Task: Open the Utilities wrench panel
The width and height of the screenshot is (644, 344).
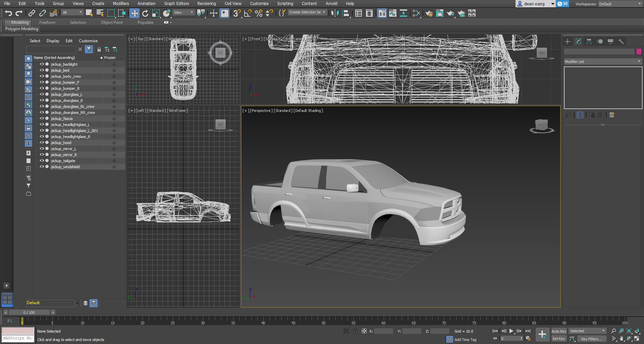Action: tap(621, 42)
